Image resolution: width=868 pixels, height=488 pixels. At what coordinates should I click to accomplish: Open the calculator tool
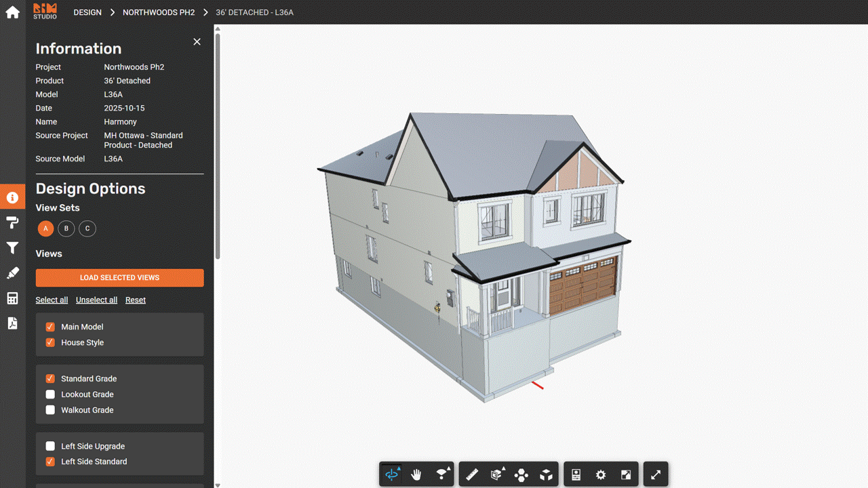click(x=12, y=298)
